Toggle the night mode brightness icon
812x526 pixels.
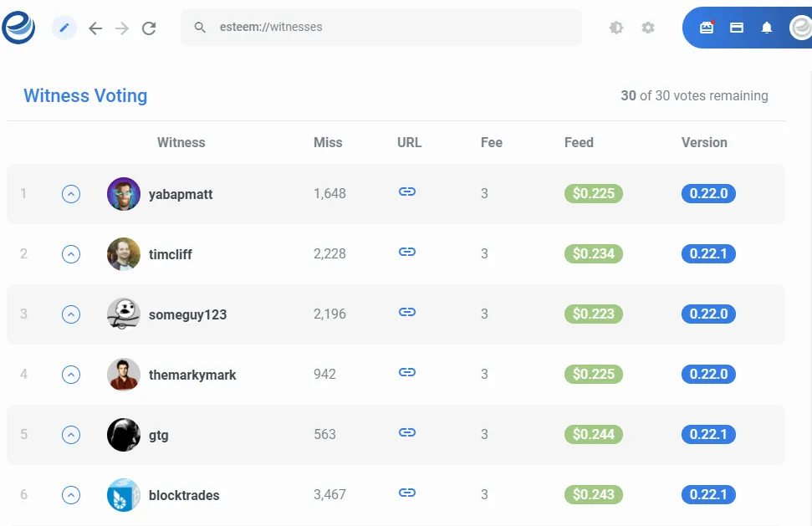616,28
